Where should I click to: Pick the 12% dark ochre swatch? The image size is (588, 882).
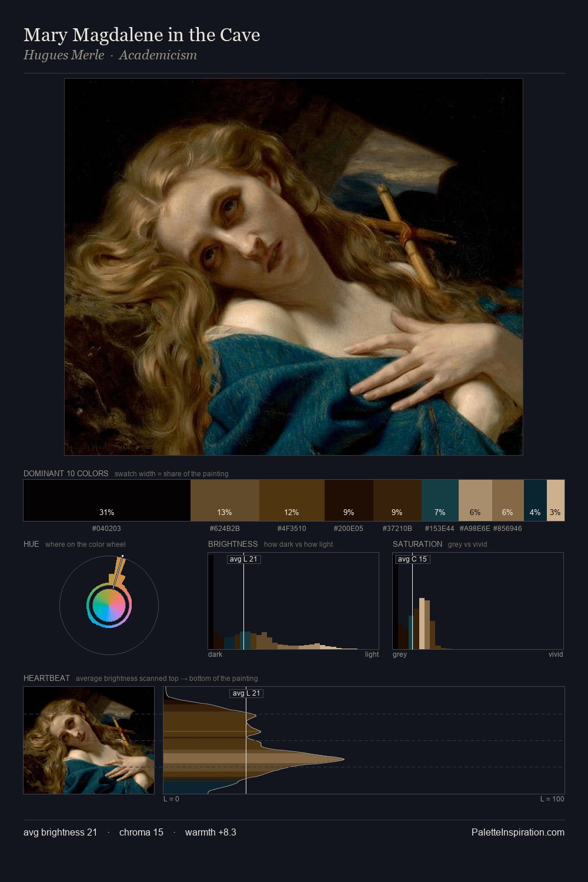[x=292, y=500]
